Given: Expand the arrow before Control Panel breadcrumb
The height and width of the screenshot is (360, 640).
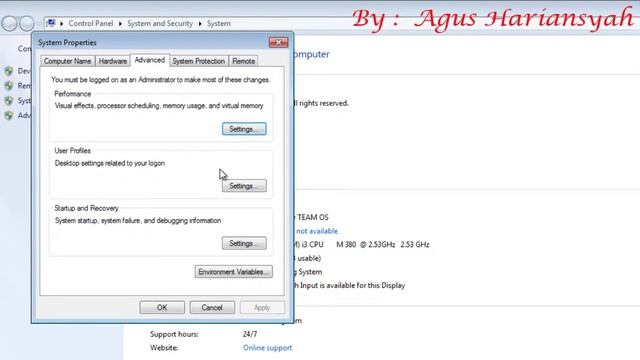Looking at the screenshot, I should tap(62, 24).
